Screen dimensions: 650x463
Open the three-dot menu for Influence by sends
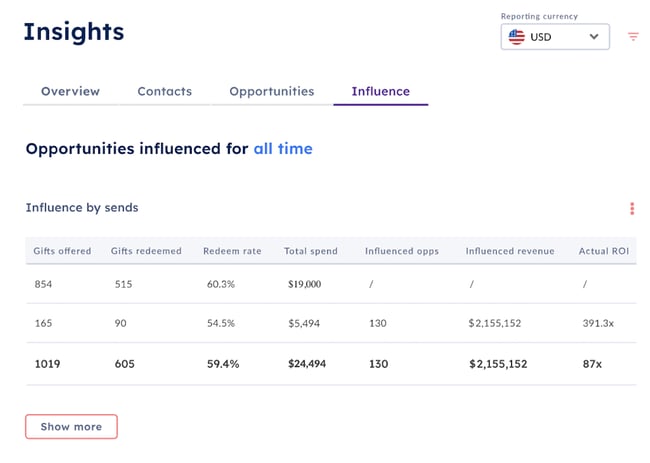coord(632,209)
